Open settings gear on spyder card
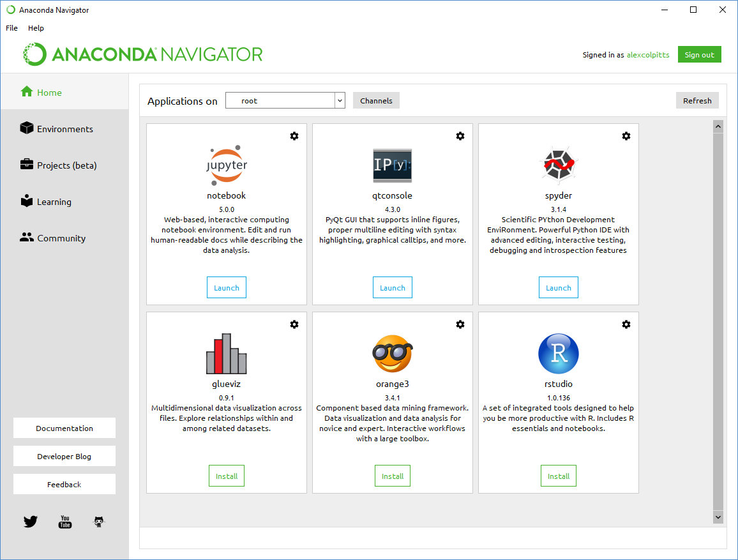 pos(626,136)
